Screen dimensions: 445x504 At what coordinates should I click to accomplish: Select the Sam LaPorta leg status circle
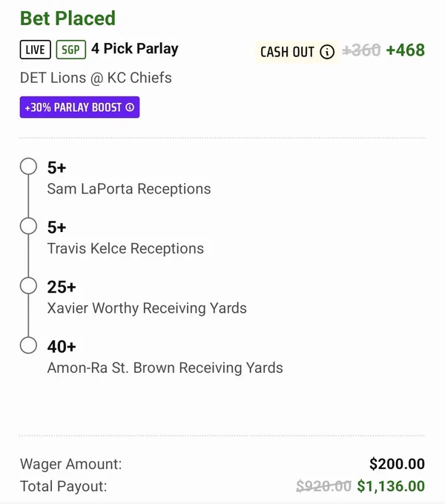tap(28, 166)
